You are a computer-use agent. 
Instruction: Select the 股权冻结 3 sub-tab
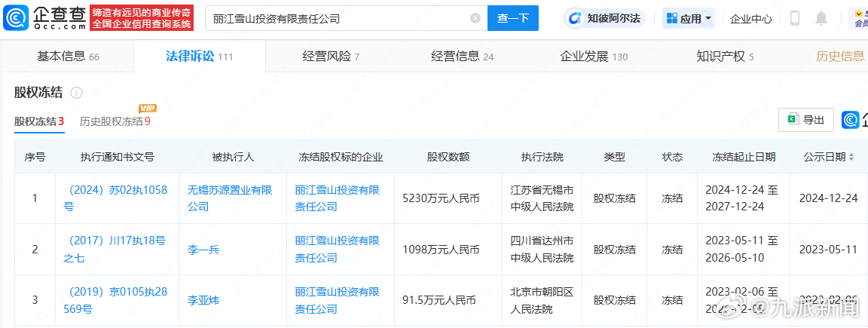point(39,121)
